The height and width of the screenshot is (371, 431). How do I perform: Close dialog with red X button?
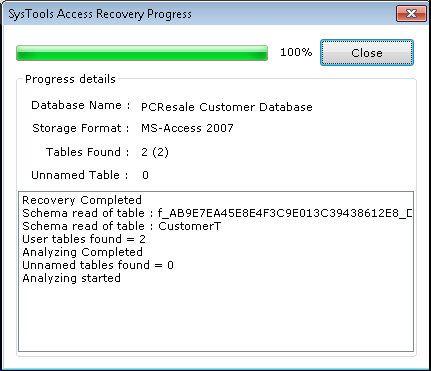pyautogui.click(x=411, y=14)
